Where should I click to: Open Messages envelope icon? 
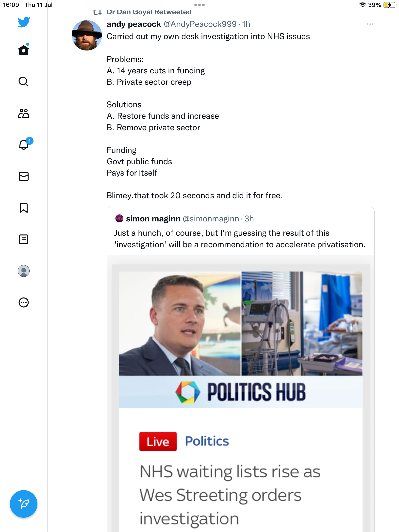(x=24, y=176)
